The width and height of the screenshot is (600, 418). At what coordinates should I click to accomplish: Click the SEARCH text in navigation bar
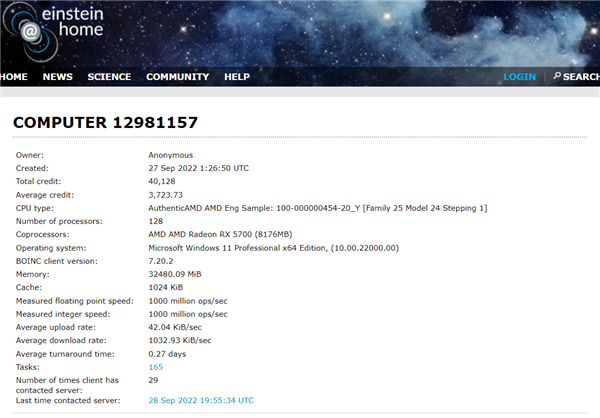click(582, 77)
